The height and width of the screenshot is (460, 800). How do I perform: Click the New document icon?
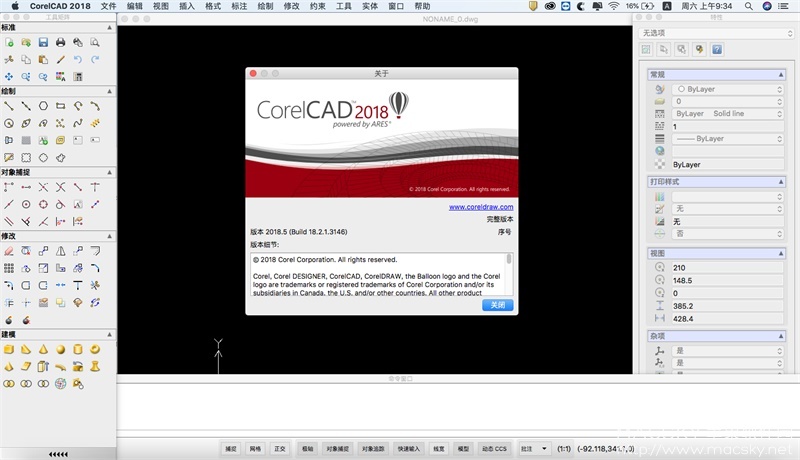point(9,42)
